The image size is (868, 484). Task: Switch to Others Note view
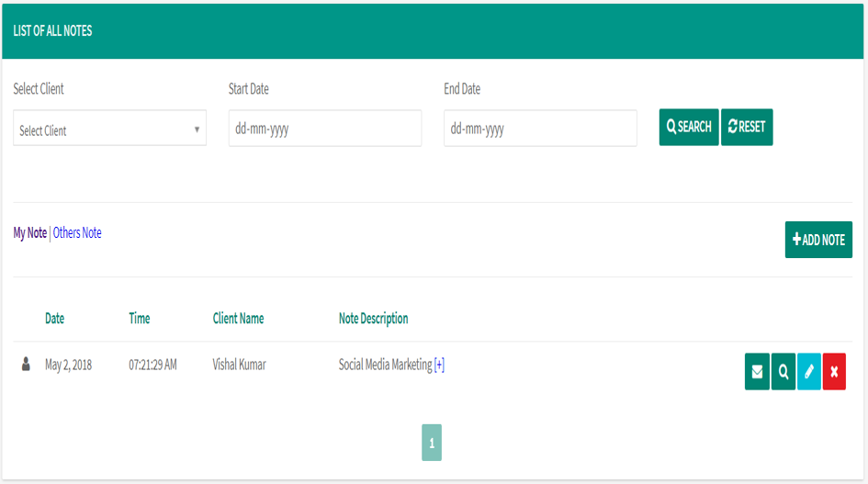[x=77, y=232]
